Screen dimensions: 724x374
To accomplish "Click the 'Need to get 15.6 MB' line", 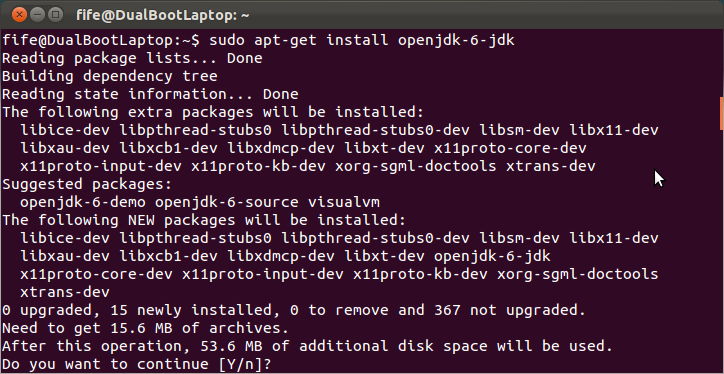I will [x=146, y=328].
